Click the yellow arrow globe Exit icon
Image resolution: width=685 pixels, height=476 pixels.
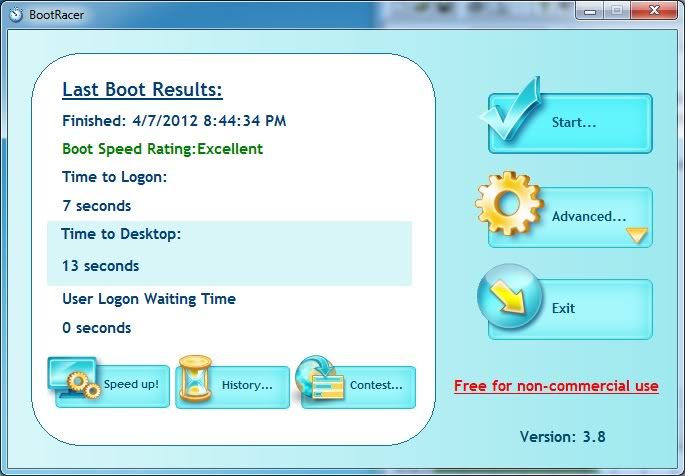click(x=510, y=296)
